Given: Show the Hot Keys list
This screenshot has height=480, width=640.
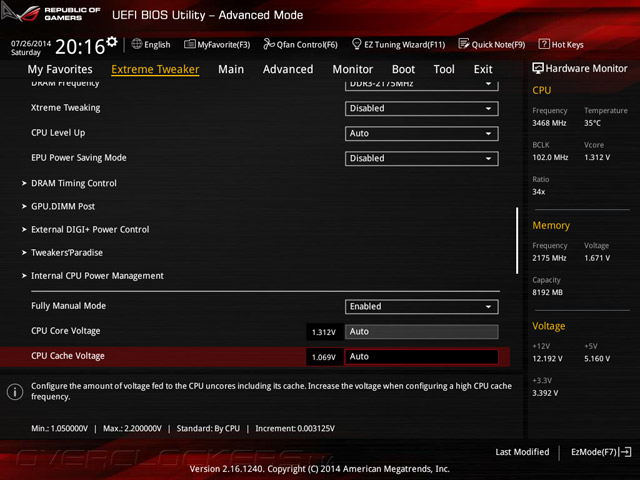Looking at the screenshot, I should (x=561, y=44).
